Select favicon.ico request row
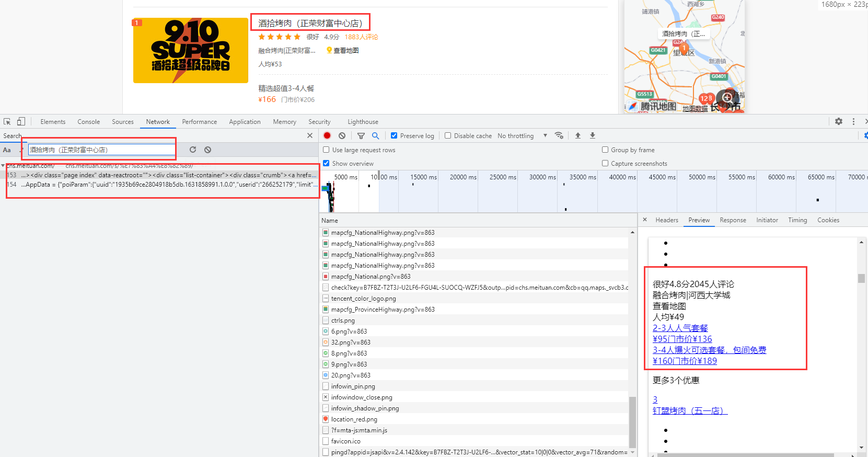The width and height of the screenshot is (868, 457). coord(474,441)
